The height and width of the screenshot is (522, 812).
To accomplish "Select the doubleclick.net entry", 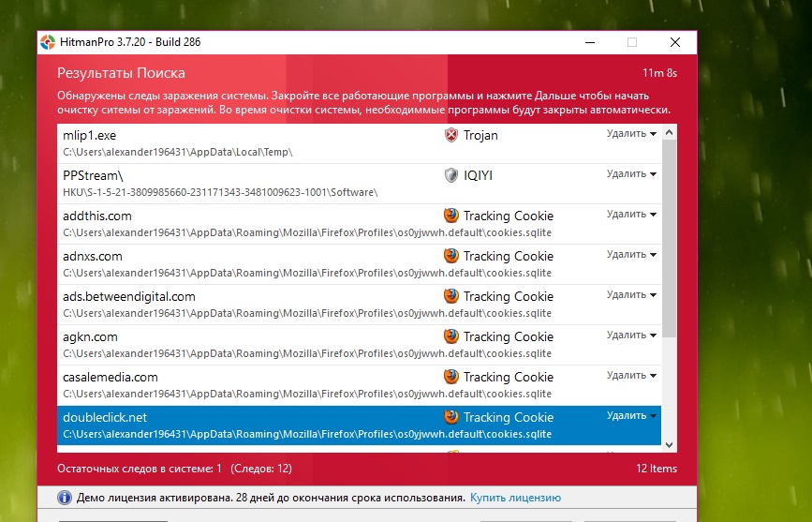I will click(x=360, y=425).
